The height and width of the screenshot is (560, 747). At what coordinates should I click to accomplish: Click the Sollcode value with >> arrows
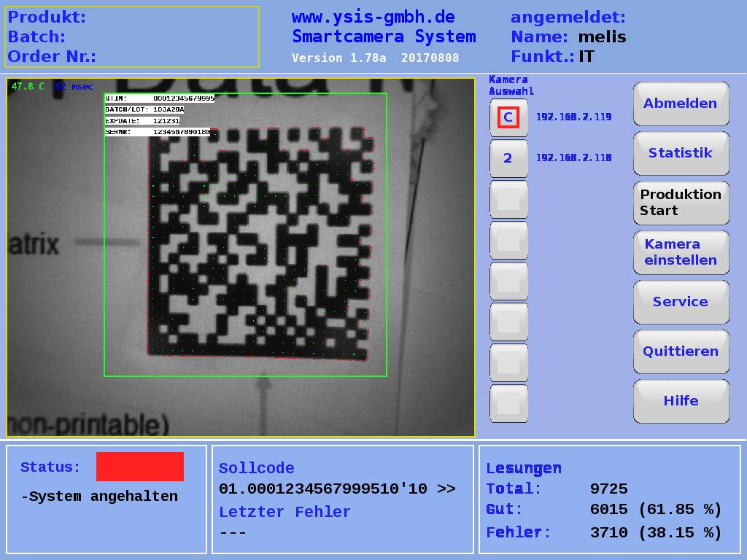coord(337,489)
